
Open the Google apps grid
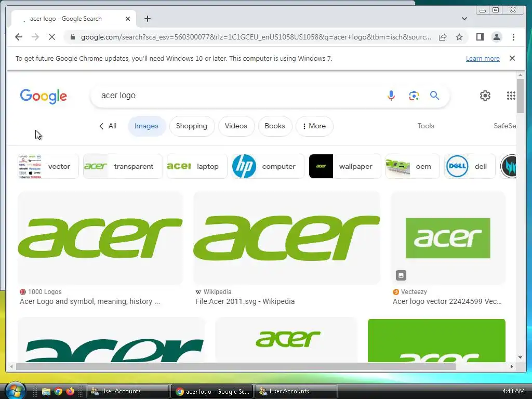(x=511, y=96)
